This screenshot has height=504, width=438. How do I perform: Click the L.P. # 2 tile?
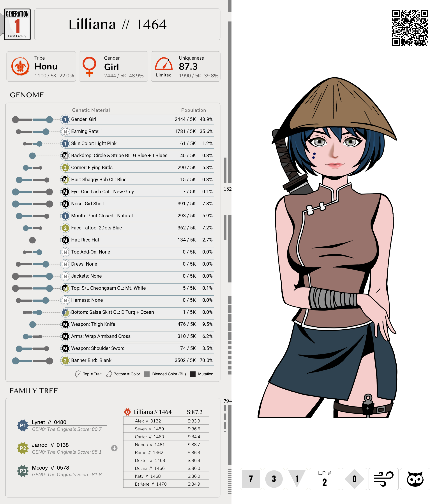coord(324,479)
